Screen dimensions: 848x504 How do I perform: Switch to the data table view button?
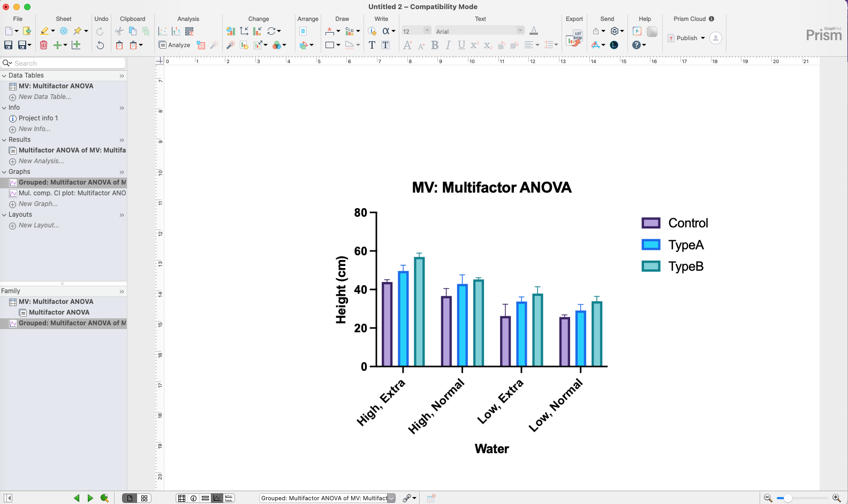181,498
